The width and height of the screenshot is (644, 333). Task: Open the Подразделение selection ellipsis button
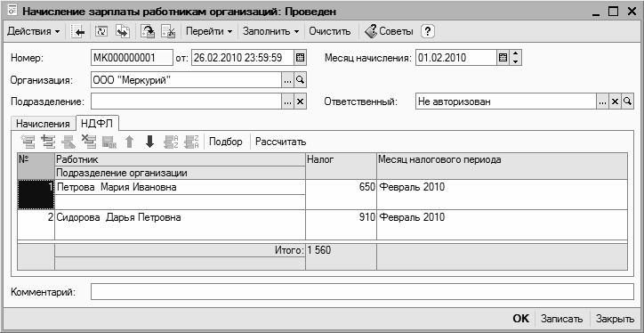coord(288,102)
